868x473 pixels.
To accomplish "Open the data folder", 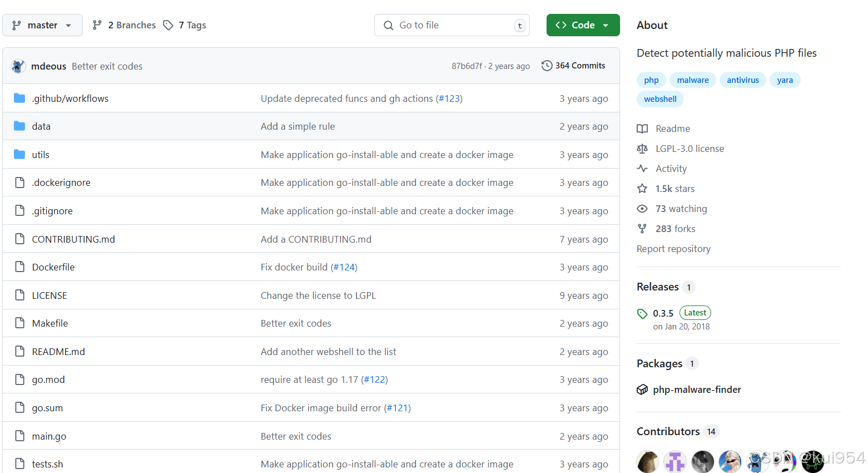I will click(41, 126).
